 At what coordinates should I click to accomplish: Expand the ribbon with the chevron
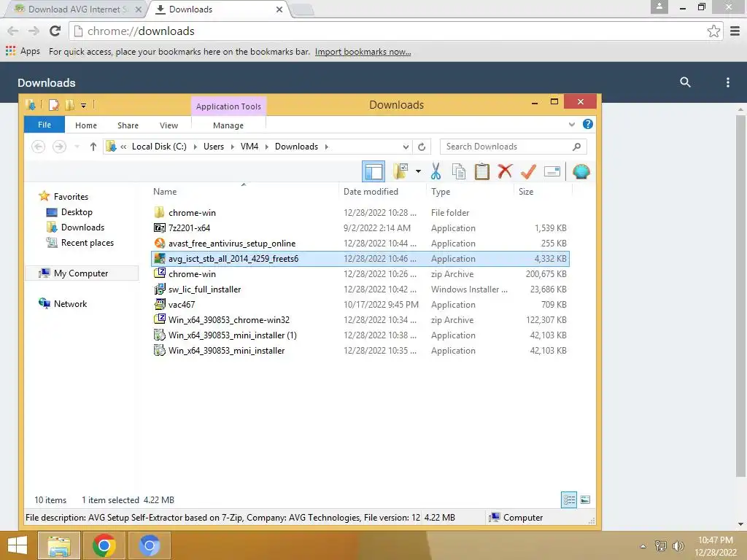[572, 124]
